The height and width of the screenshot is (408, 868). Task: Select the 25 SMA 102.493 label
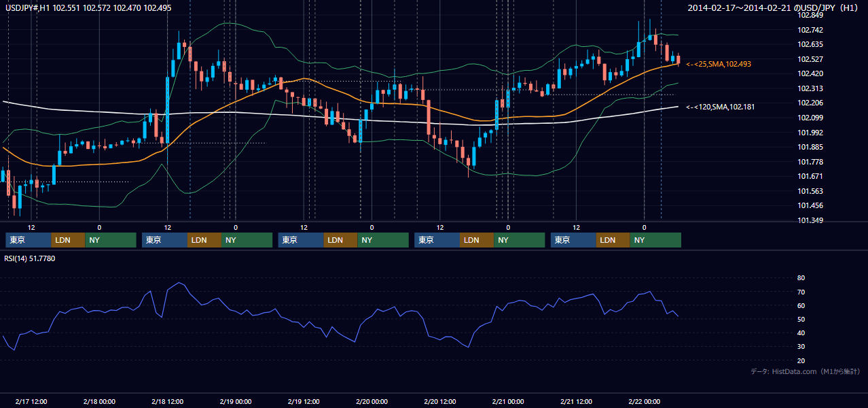(719, 64)
